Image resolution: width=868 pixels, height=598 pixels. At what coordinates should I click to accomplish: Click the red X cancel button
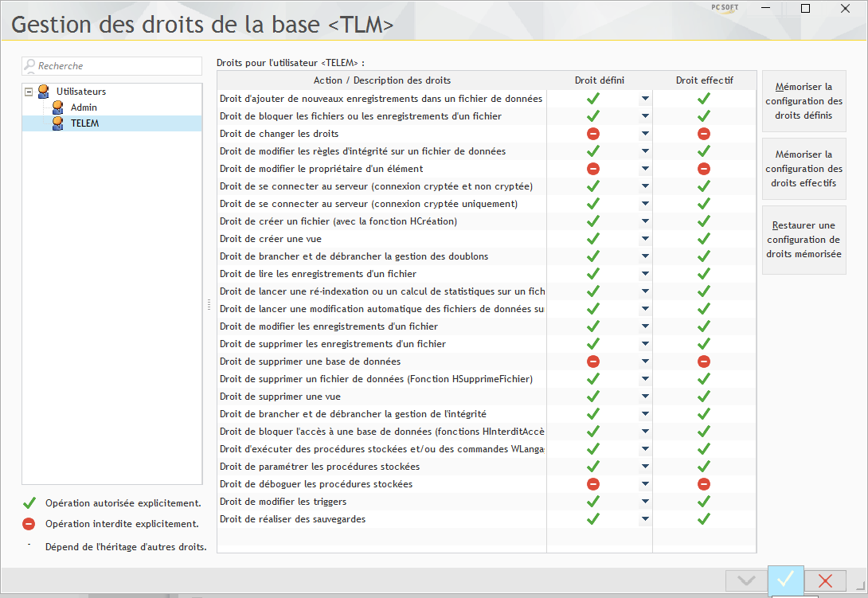tap(826, 580)
